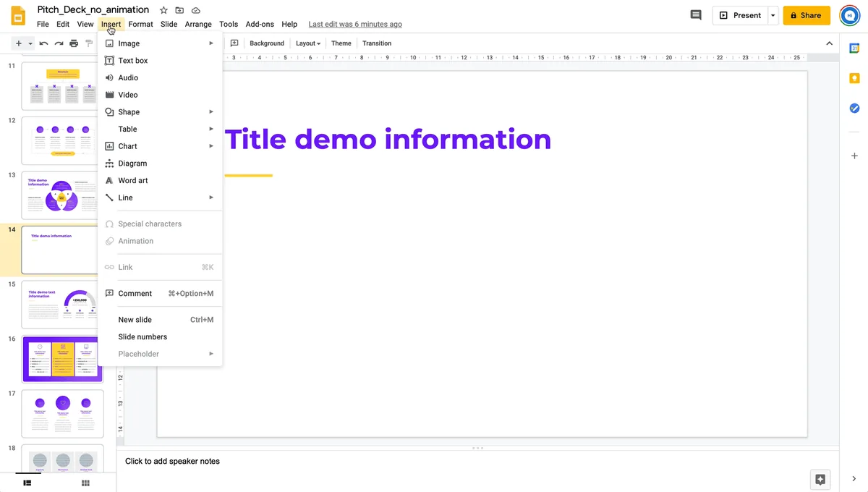Open Google Tasks side panel
The width and height of the screenshot is (868, 492).
854,109
